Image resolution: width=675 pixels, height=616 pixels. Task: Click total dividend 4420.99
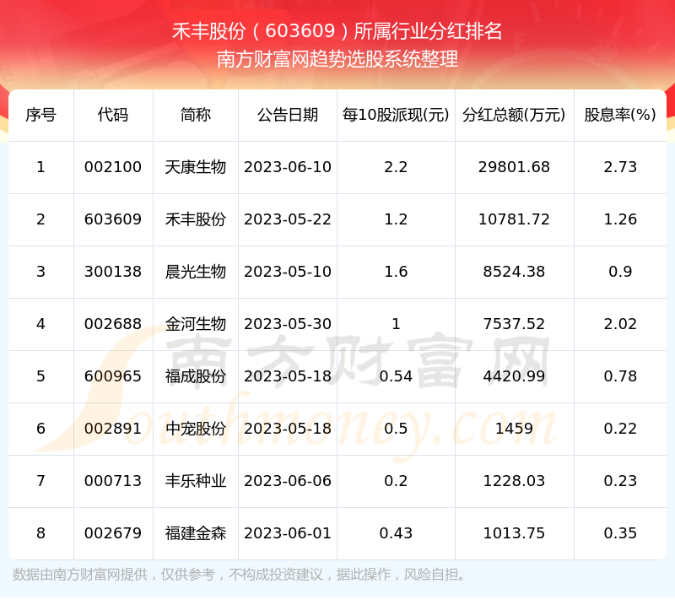tap(514, 376)
